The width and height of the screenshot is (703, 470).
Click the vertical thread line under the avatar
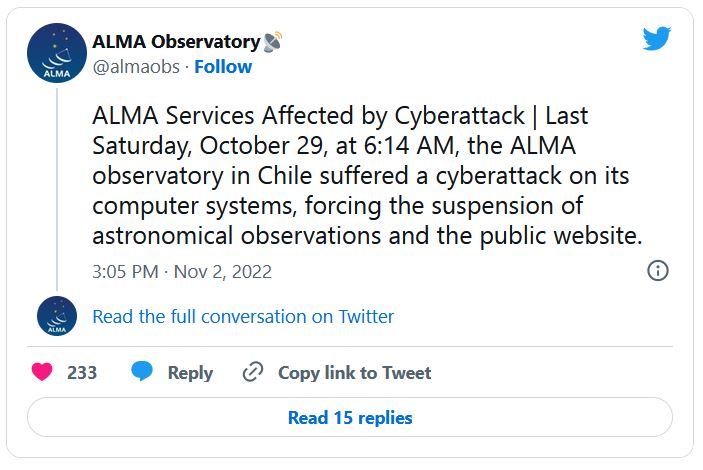tap(57, 189)
